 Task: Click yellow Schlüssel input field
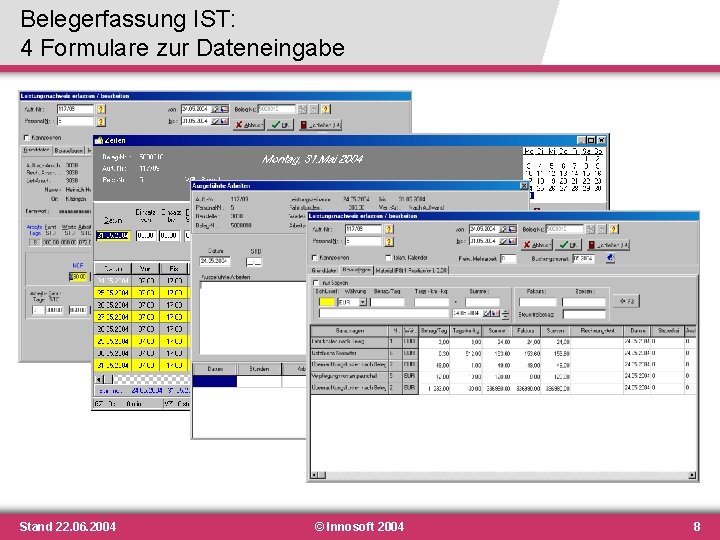326,302
